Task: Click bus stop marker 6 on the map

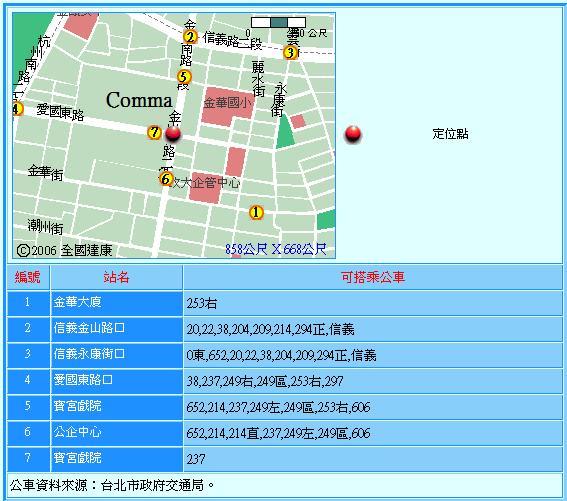Action: click(166, 179)
